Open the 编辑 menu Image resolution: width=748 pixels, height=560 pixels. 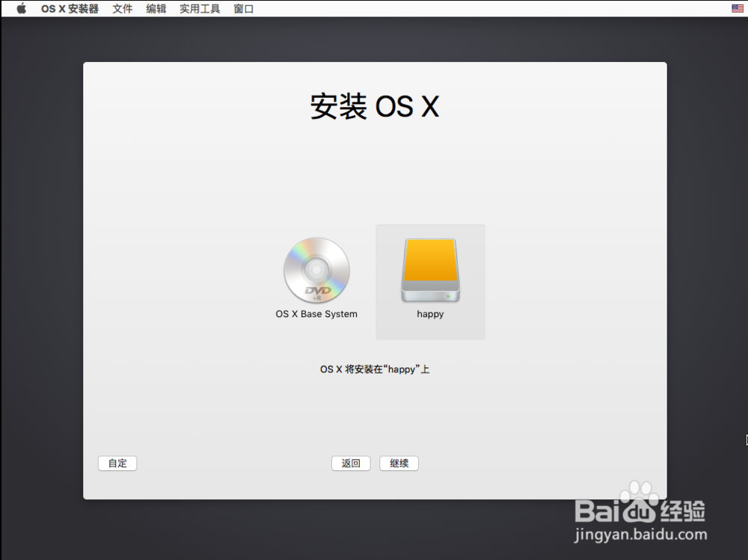156,8
